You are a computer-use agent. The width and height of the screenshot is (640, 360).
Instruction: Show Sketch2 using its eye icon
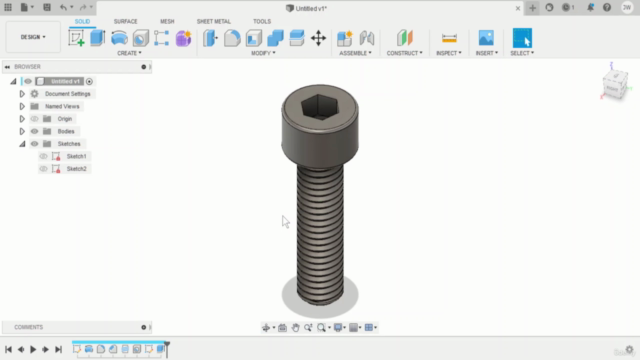pyautogui.click(x=43, y=169)
